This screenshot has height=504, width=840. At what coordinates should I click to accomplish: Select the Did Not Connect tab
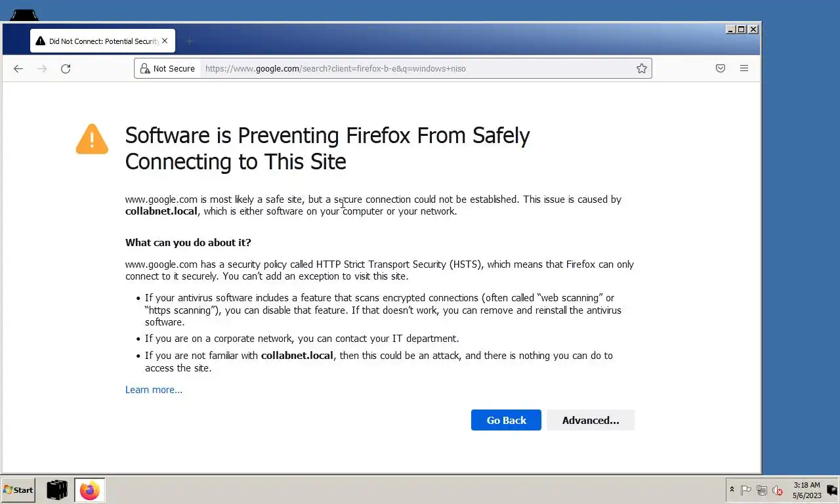point(98,41)
